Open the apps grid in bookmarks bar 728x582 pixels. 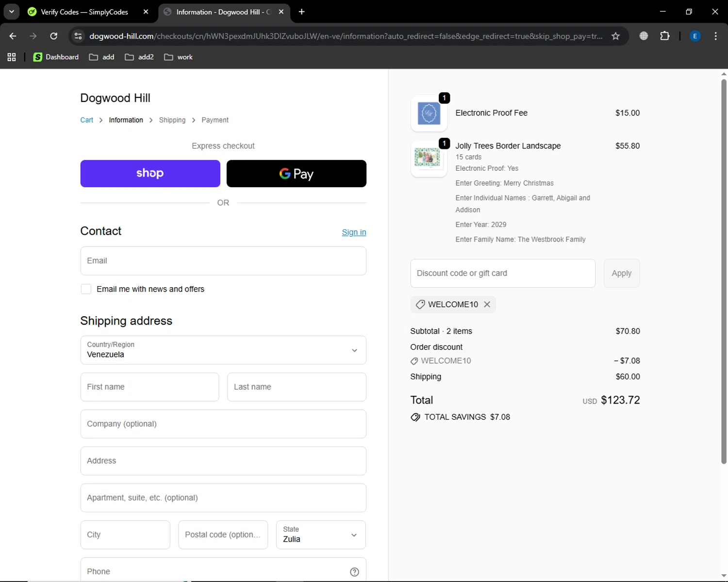tap(12, 57)
